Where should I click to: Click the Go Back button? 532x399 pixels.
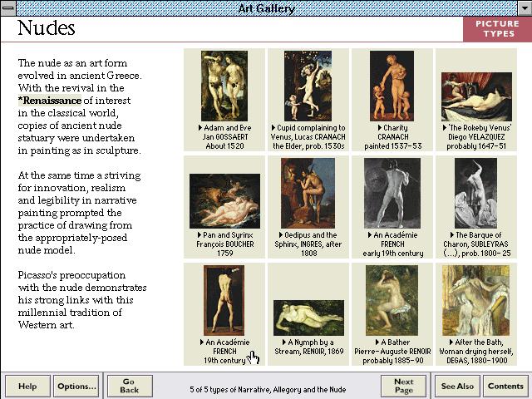click(130, 386)
